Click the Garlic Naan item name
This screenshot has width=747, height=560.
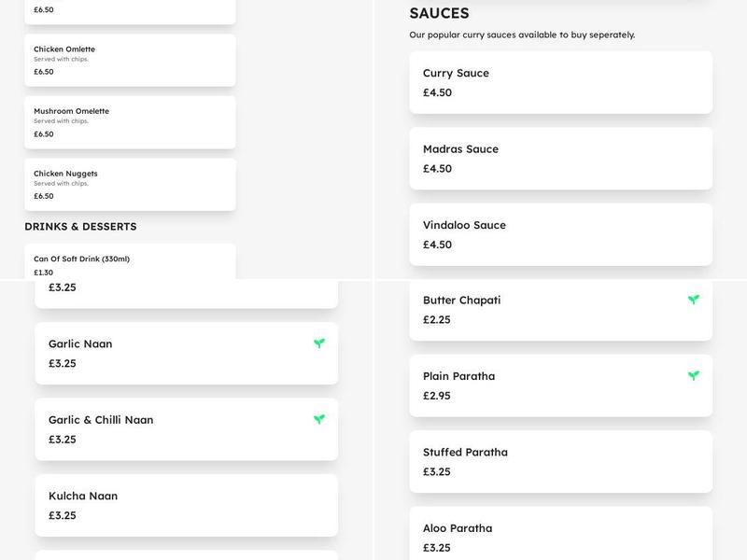click(x=80, y=343)
